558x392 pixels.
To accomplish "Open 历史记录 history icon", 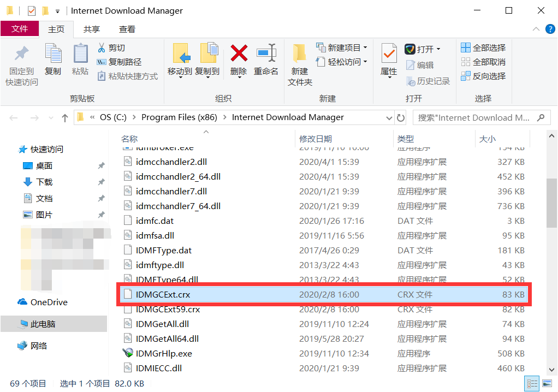I will [x=428, y=81].
